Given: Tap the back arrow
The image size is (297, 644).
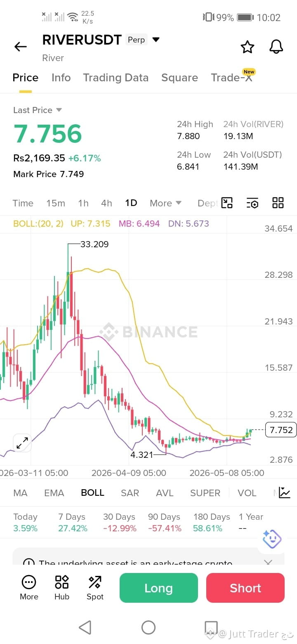Looking at the screenshot, I should (x=20, y=47).
